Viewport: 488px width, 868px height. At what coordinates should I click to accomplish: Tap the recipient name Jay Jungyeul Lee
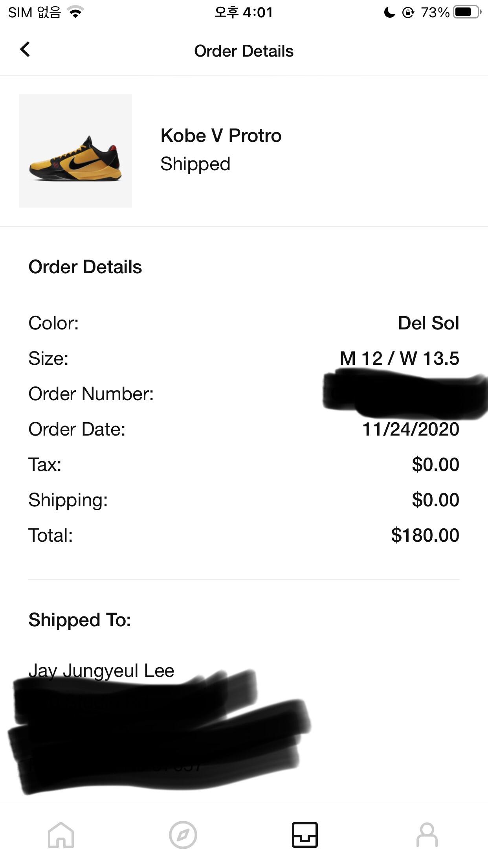pyautogui.click(x=101, y=671)
